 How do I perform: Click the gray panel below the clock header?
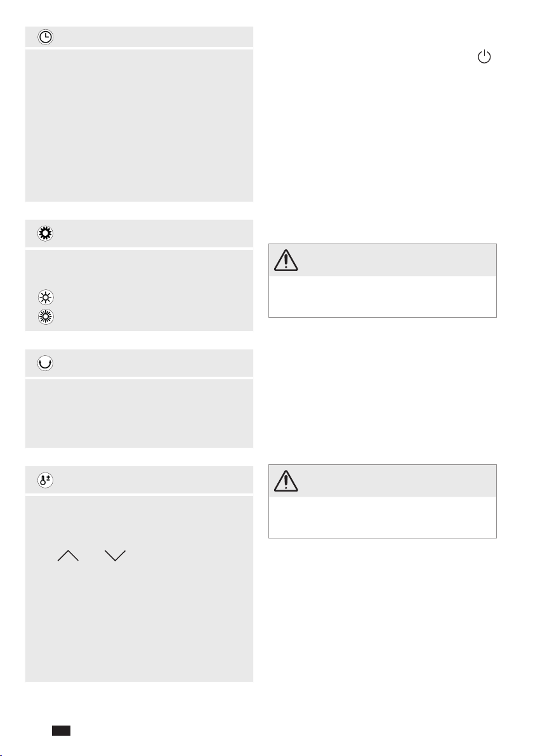point(139,126)
